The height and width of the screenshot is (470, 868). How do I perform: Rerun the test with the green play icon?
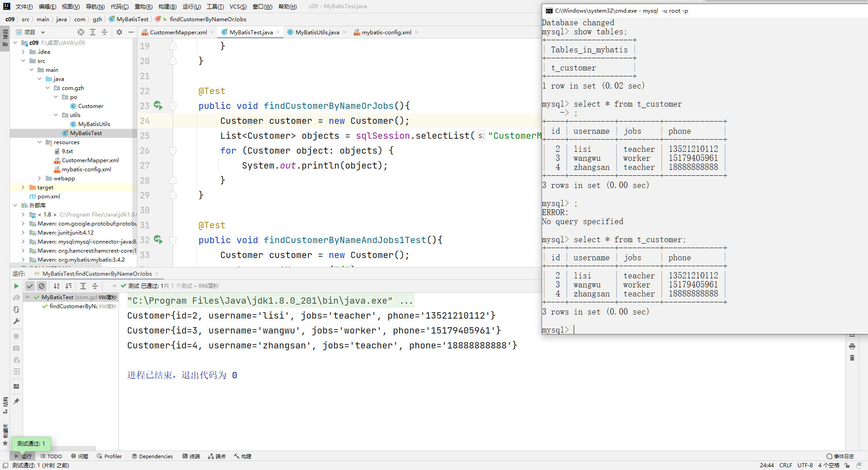pyautogui.click(x=16, y=286)
